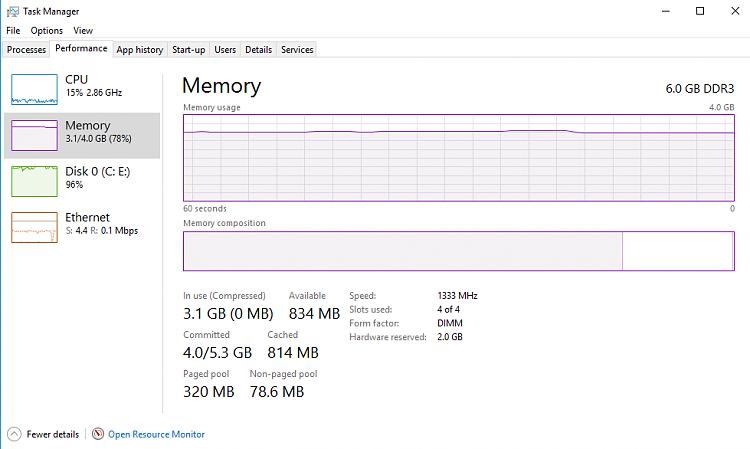Open the View menu

pyautogui.click(x=82, y=31)
